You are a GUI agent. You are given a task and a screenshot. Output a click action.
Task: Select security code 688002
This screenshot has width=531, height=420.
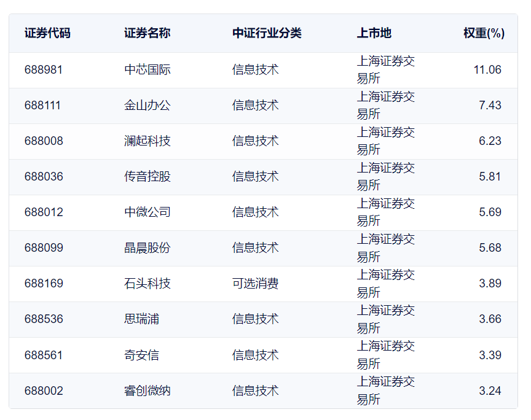click(44, 391)
